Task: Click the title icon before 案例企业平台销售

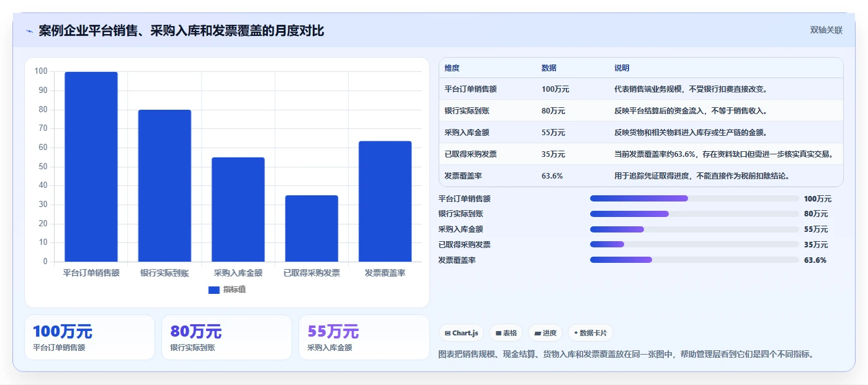Action: click(29, 31)
